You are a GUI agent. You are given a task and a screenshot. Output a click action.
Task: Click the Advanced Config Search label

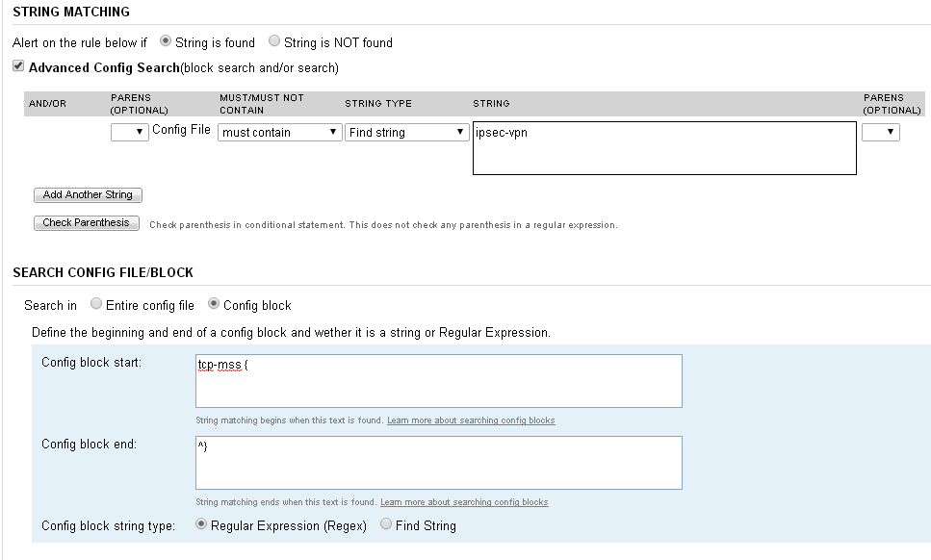tap(104, 67)
